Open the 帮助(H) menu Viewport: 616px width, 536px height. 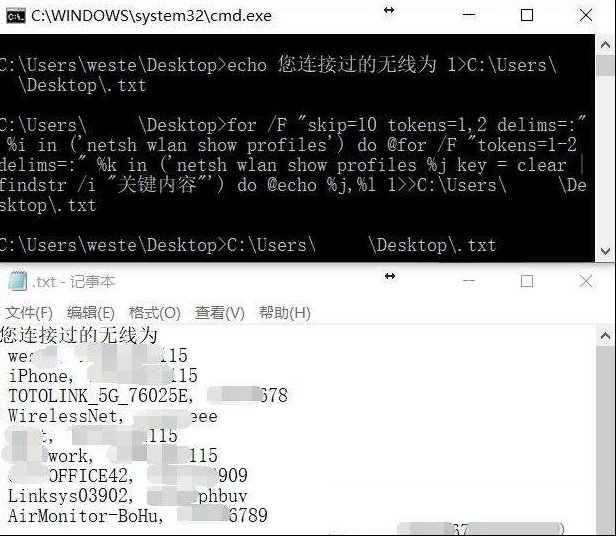pos(285,313)
